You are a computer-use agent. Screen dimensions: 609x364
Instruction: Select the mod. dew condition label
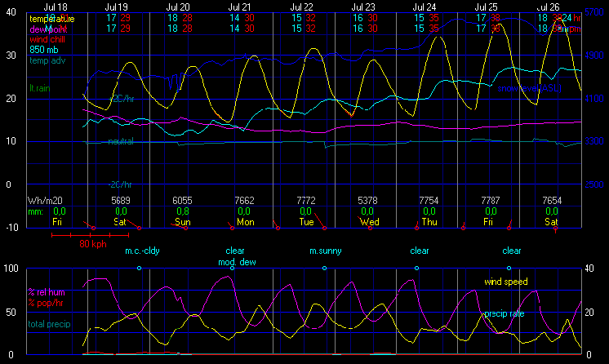pos(237,262)
